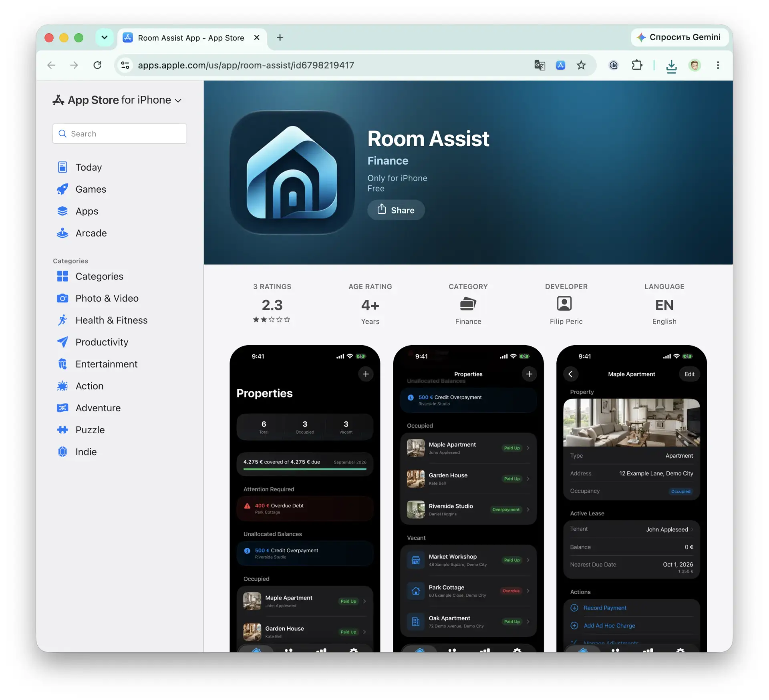
Task: Open the Apps stack icon
Action: 62,211
